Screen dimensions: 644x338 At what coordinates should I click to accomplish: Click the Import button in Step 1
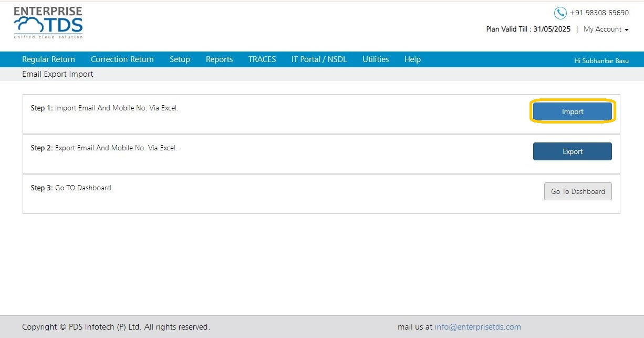pyautogui.click(x=573, y=111)
